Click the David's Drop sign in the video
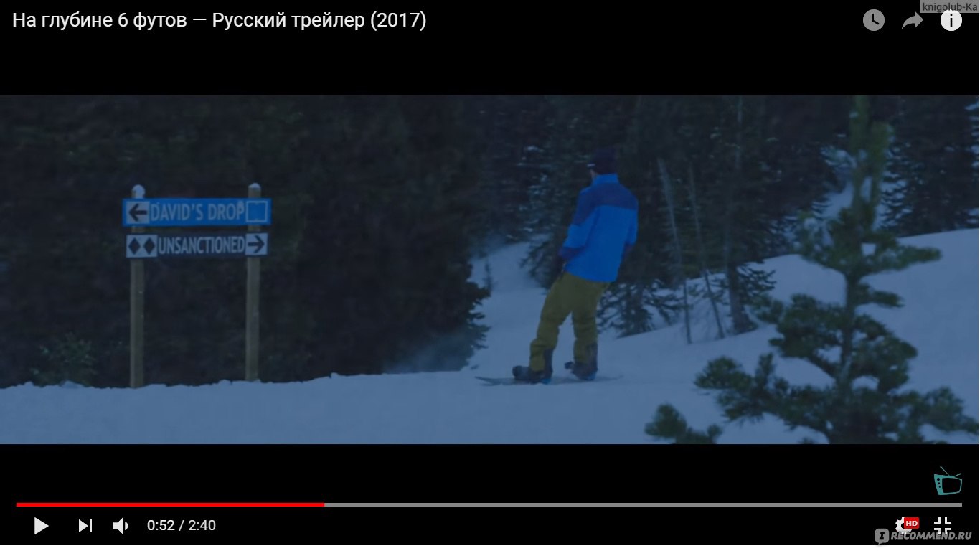The height and width of the screenshot is (551, 980). [x=197, y=212]
